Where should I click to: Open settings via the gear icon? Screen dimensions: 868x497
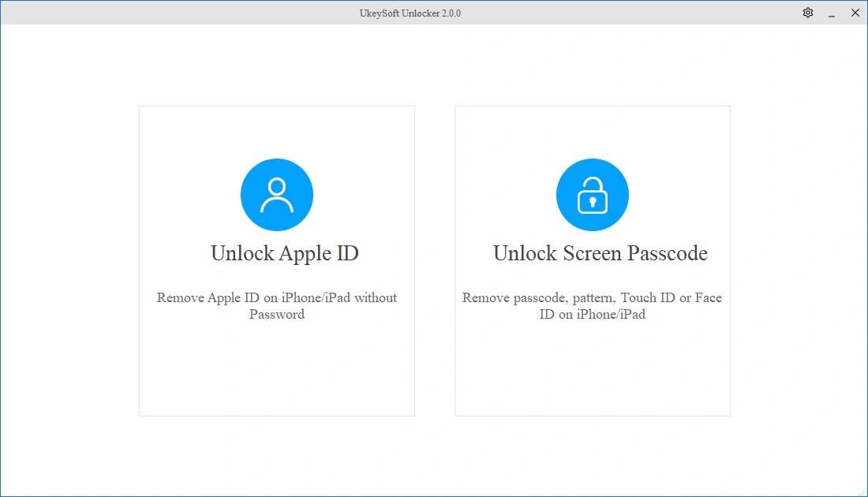[808, 13]
